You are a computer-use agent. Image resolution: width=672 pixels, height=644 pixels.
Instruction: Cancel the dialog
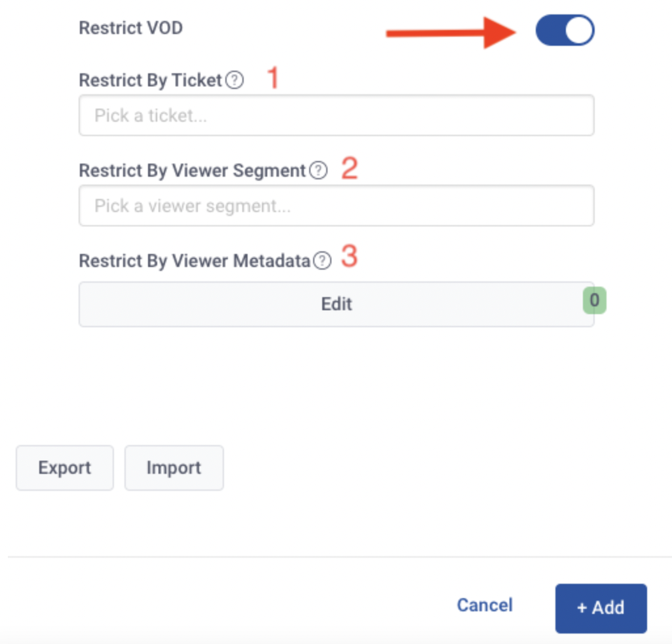click(x=485, y=605)
